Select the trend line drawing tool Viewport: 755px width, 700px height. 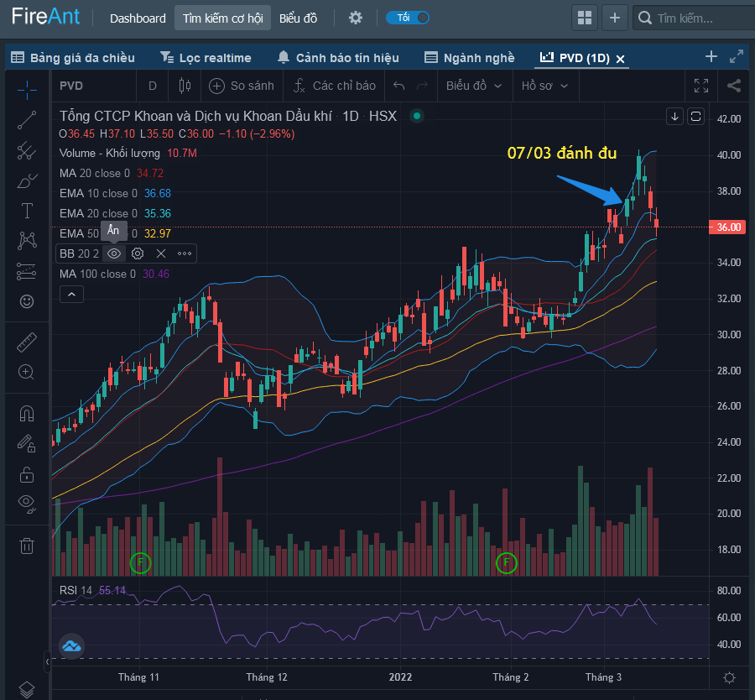click(x=27, y=120)
